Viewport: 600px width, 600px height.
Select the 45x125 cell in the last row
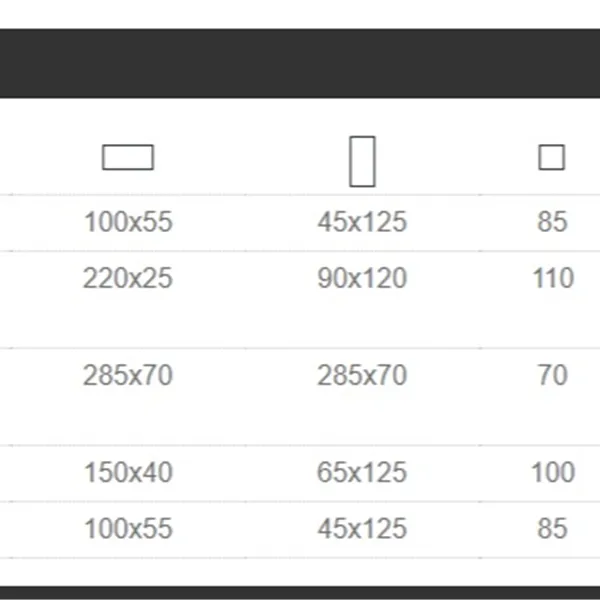[x=362, y=528]
